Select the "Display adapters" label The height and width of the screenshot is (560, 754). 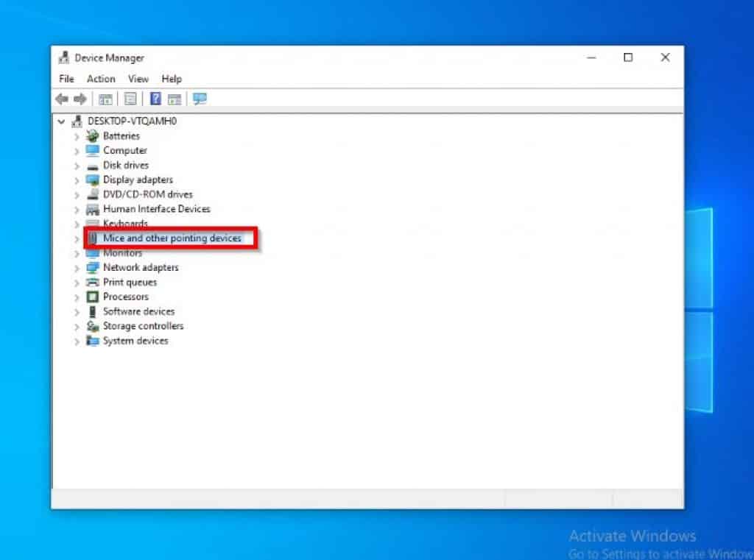point(138,180)
